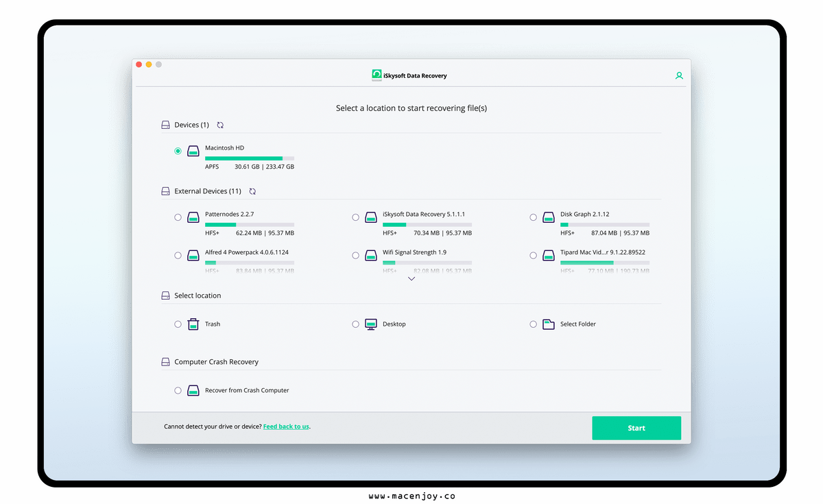
Task: Click the iSkysoft drive storage usage bar
Action: 427,225
